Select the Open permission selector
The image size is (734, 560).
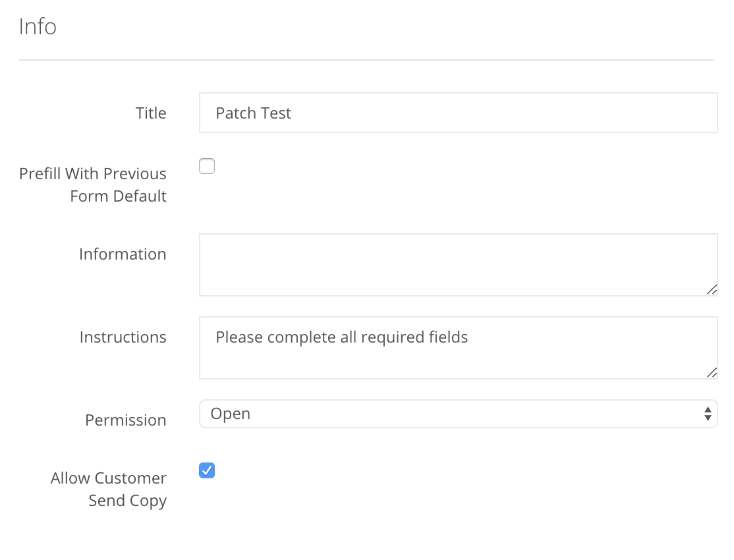click(459, 414)
